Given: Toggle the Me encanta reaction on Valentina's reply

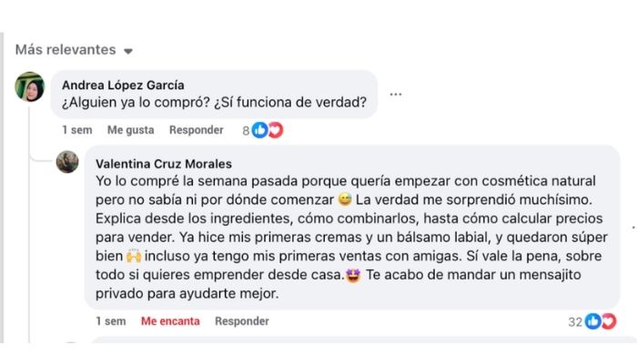Looking at the screenshot, I should click(x=170, y=321).
